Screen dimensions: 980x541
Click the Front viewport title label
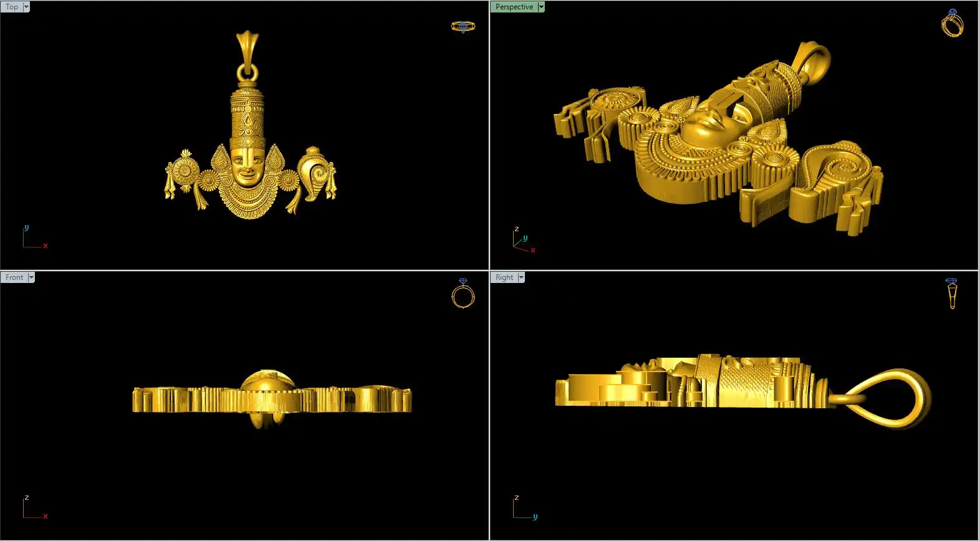(x=14, y=277)
